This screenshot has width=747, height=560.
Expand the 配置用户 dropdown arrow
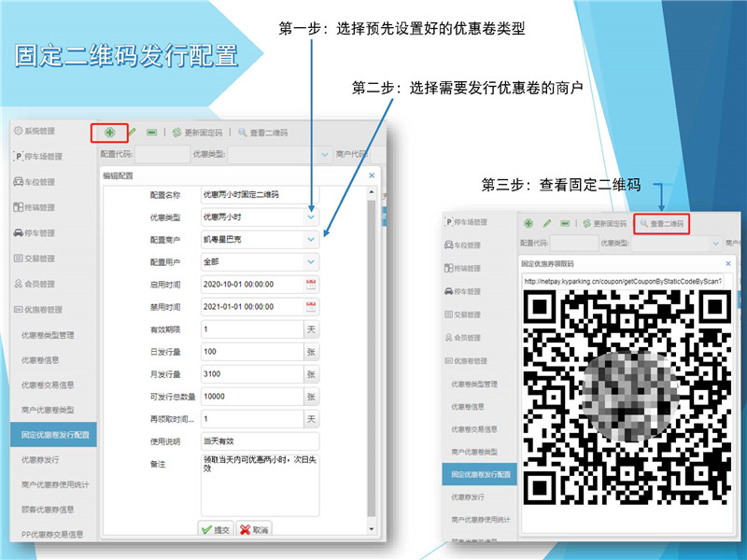click(x=311, y=262)
